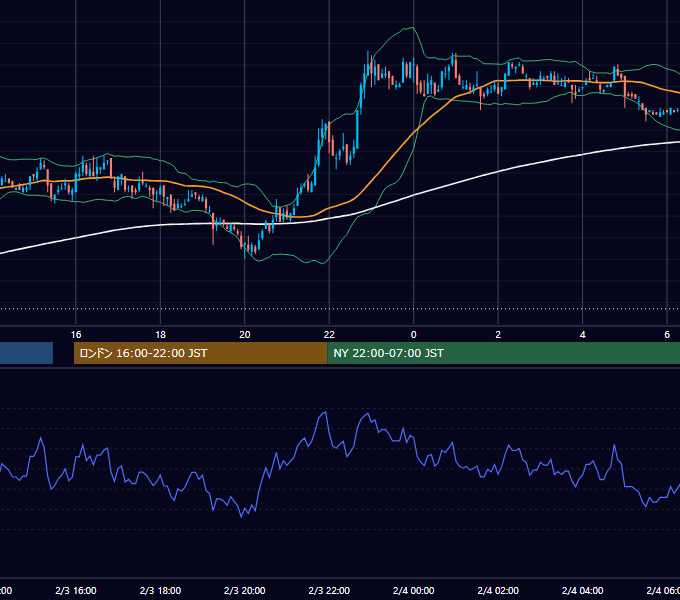Click the 6 hour label on price chart axis
This screenshot has width=680, height=600.
tap(667, 335)
